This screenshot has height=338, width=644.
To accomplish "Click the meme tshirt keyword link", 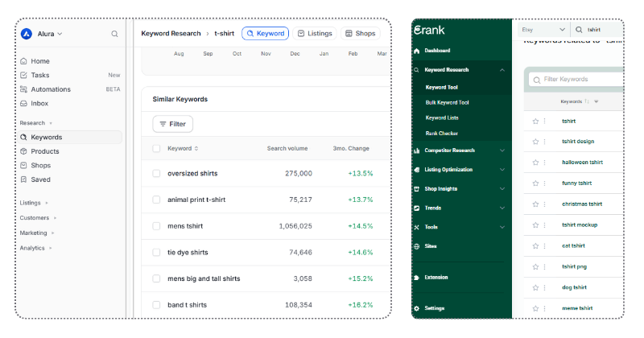I will click(577, 308).
